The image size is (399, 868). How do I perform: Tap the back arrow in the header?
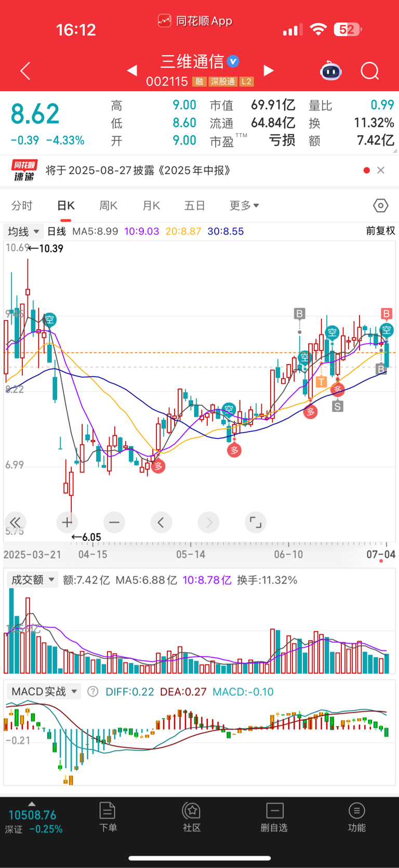(25, 70)
